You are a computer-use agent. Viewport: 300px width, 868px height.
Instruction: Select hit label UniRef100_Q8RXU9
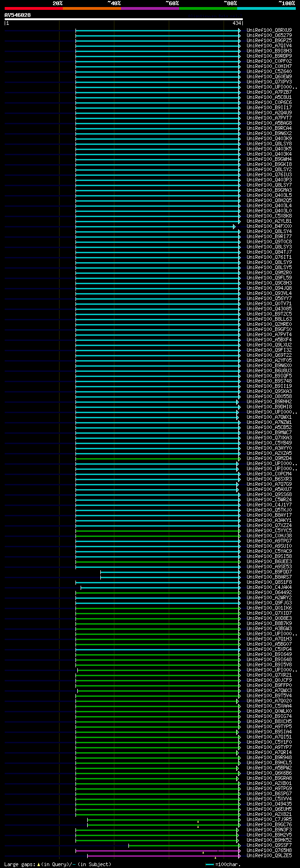point(269,30)
